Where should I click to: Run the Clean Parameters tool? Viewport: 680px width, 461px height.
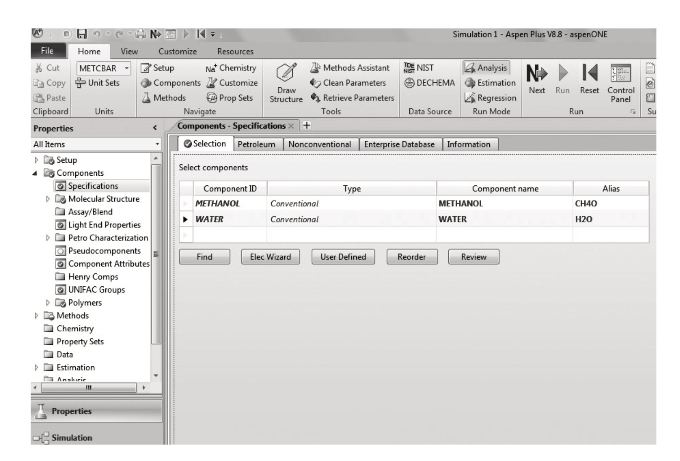pos(348,82)
